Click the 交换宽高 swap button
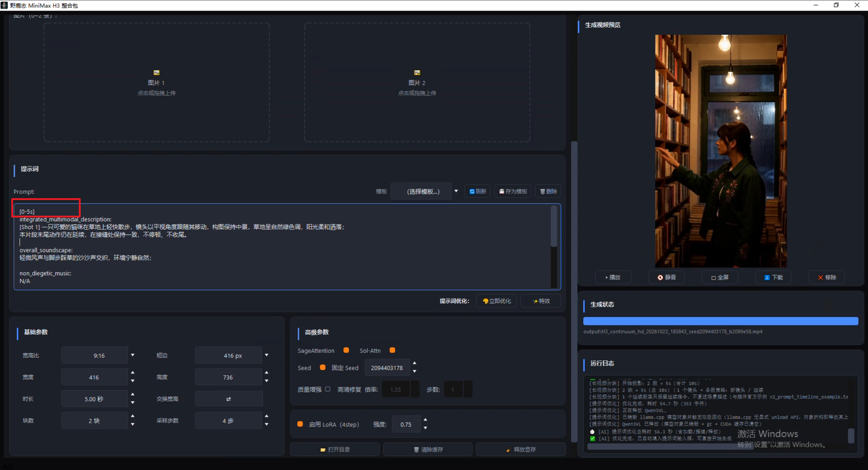The height and width of the screenshot is (470, 868). click(229, 399)
